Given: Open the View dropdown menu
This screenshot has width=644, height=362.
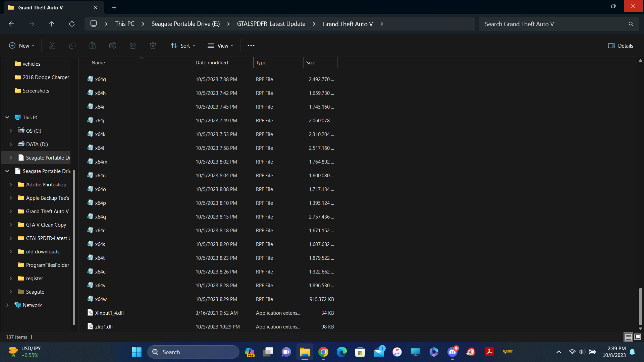Looking at the screenshot, I should (220, 46).
